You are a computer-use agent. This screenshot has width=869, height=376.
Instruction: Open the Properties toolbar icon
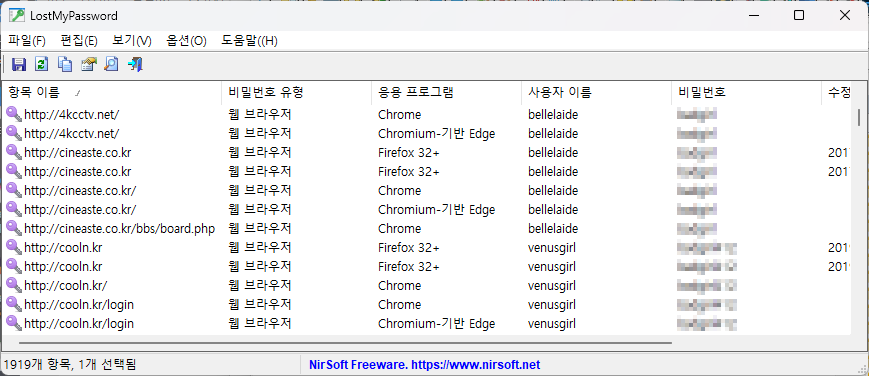89,64
